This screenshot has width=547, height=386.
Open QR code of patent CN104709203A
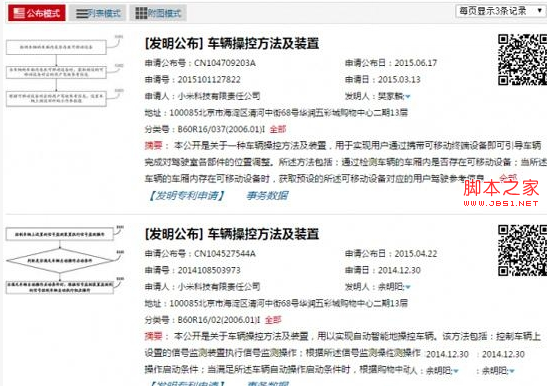[522, 60]
